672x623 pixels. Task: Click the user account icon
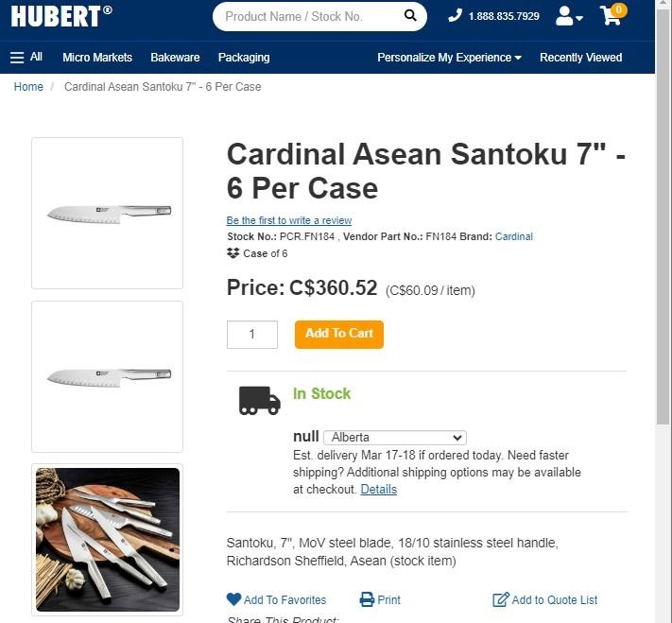tap(565, 16)
